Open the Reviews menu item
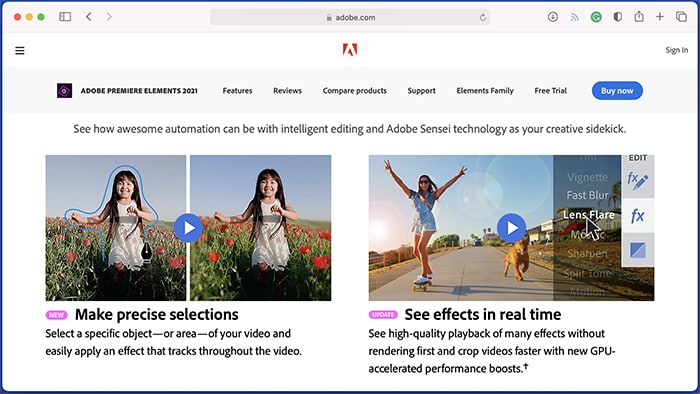This screenshot has width=700, height=394. point(288,91)
